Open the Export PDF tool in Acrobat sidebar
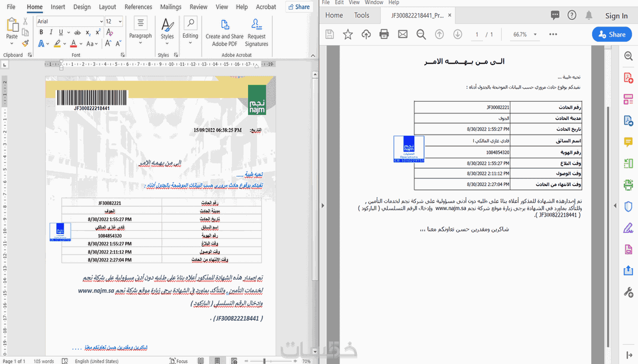Image resolution: width=638 pixels, height=364 pixels. coord(628,121)
